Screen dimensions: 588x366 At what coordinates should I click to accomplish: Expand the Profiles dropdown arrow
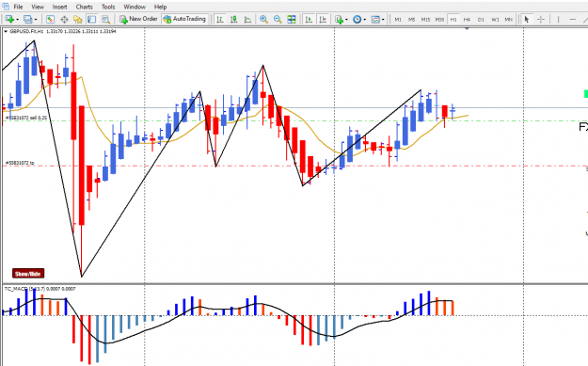pyautogui.click(x=36, y=20)
